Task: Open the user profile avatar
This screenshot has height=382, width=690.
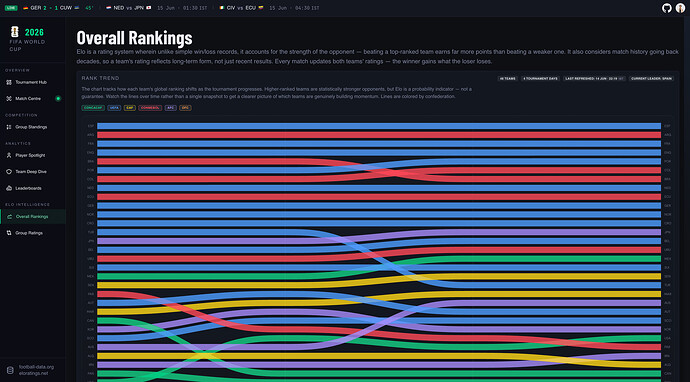Action: pyautogui.click(x=680, y=8)
